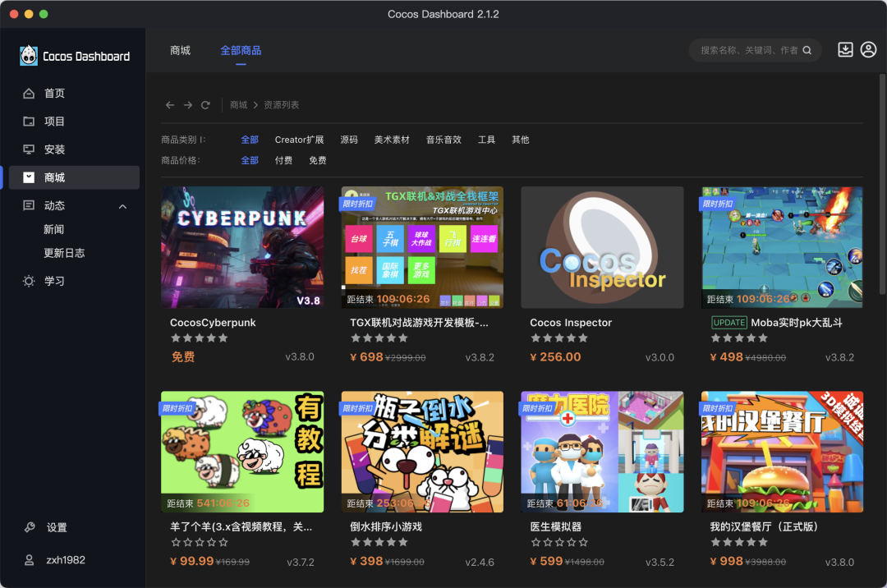
Task: Click the user icon beside zxh1982
Action: [x=30, y=560]
